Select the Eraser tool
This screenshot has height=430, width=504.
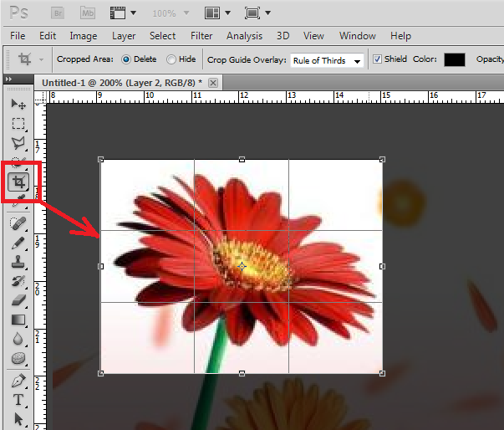pos(18,299)
